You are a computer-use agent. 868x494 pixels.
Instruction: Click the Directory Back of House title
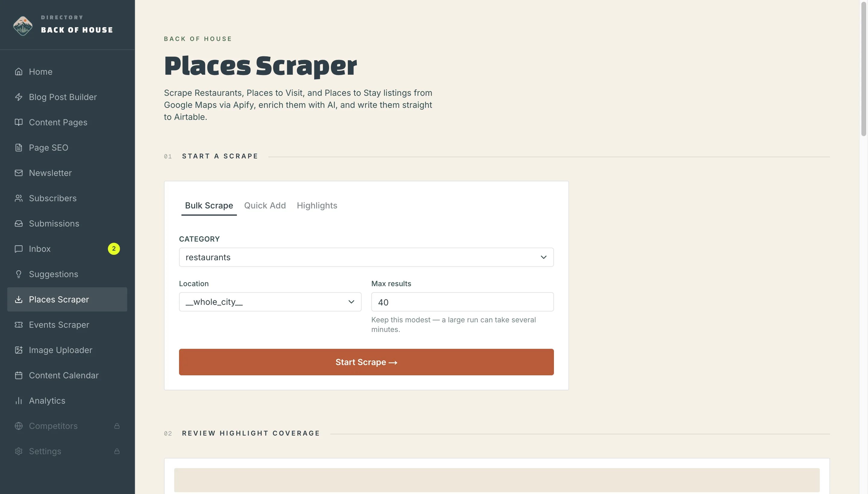(77, 24)
